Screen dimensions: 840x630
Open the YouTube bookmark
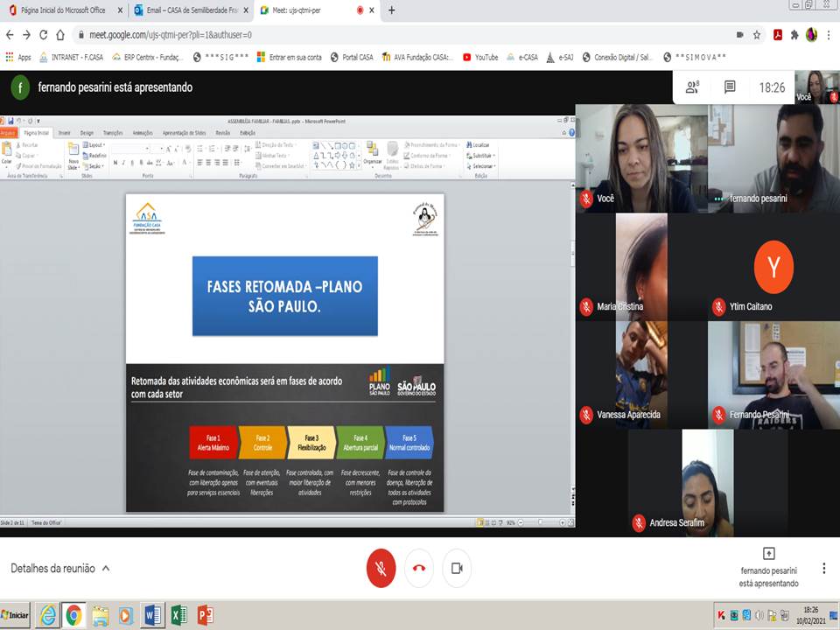pyautogui.click(x=480, y=57)
